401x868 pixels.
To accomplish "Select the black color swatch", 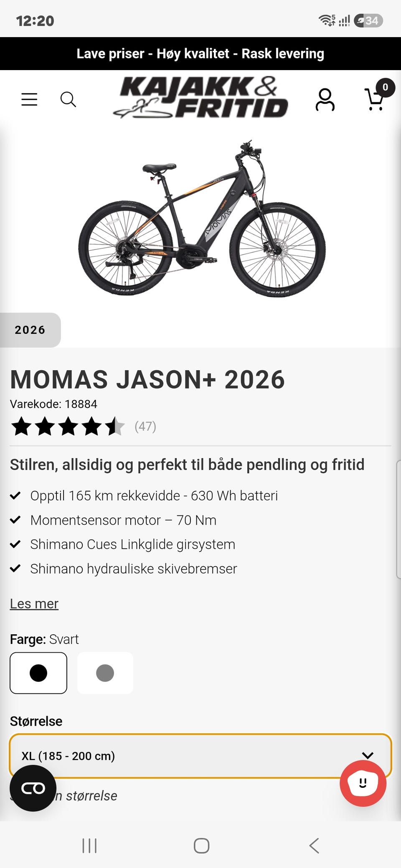I will coord(38,673).
